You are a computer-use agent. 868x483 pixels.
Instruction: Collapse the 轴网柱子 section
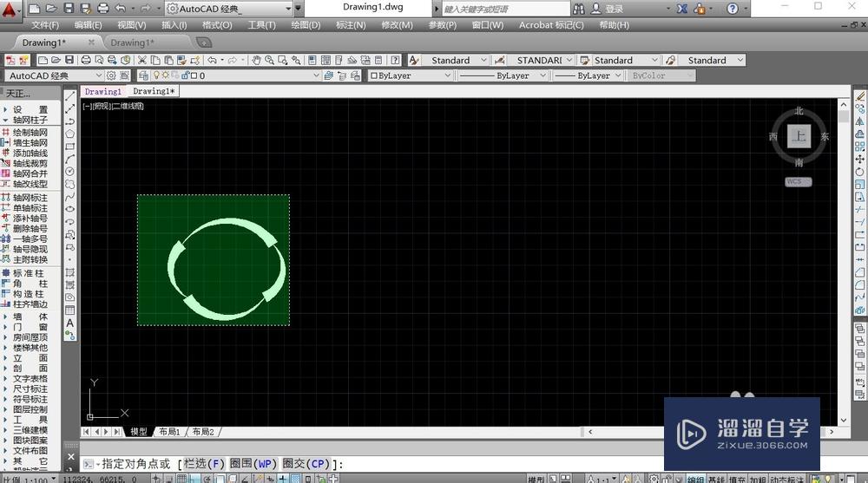coord(5,120)
